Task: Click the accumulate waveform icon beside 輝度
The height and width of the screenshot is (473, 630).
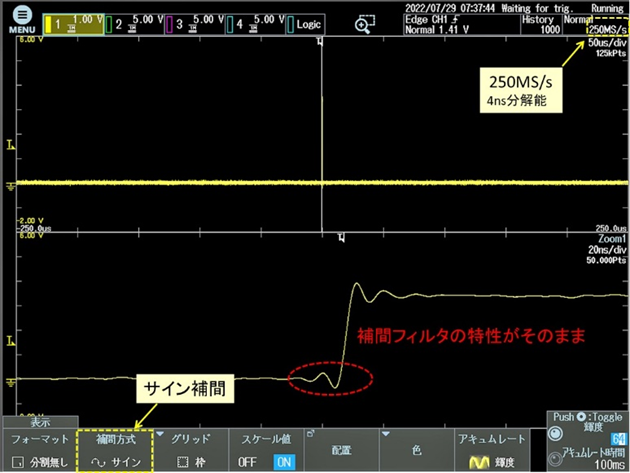Action: (x=479, y=463)
